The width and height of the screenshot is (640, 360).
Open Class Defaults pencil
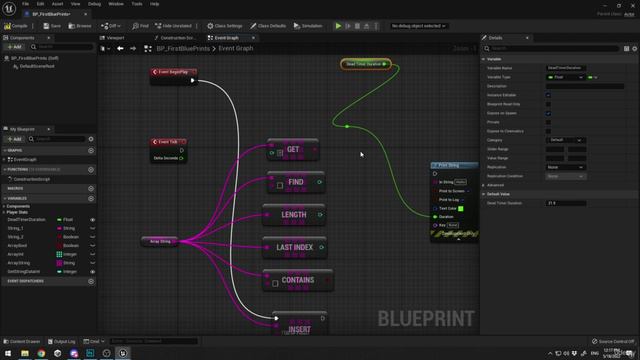coord(268,26)
